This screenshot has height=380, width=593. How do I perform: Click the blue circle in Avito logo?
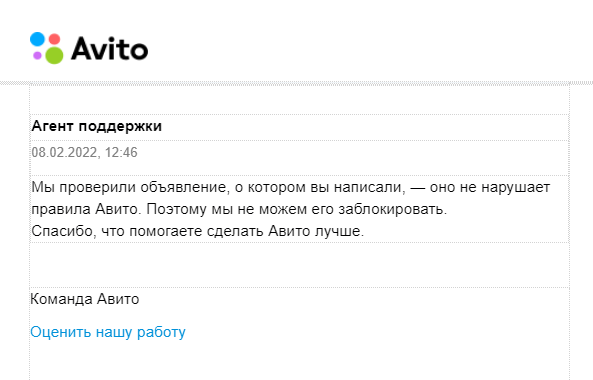coord(37,39)
